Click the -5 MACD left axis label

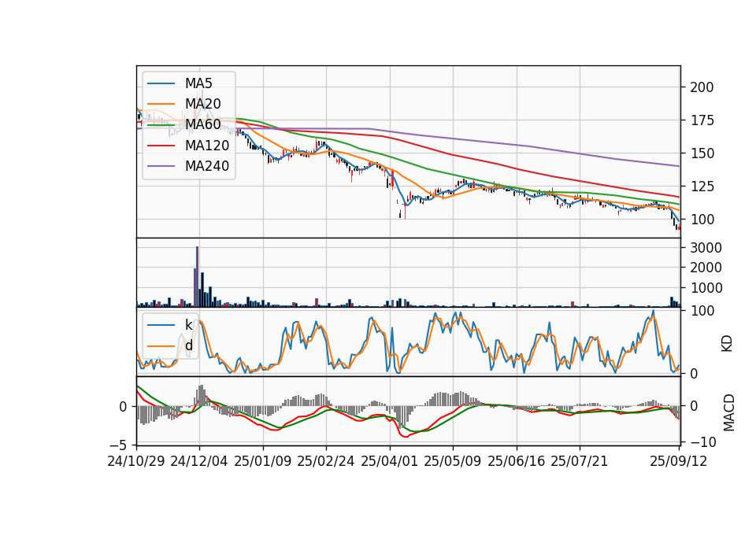pyautogui.click(x=119, y=444)
